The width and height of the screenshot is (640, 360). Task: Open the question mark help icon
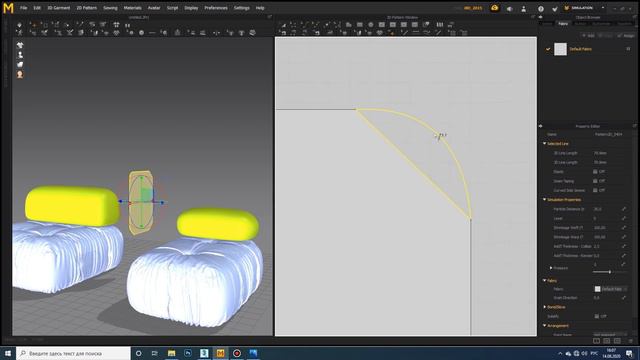[x=541, y=9]
